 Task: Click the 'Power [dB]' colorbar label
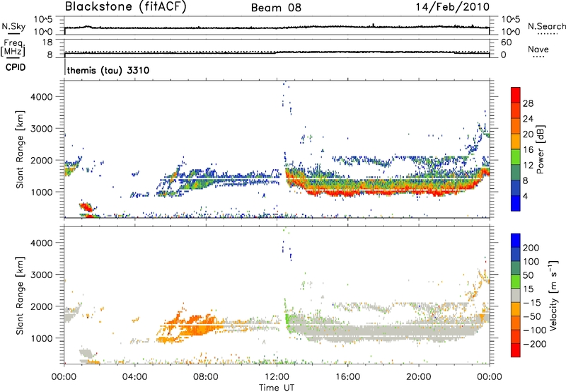[x=541, y=149]
